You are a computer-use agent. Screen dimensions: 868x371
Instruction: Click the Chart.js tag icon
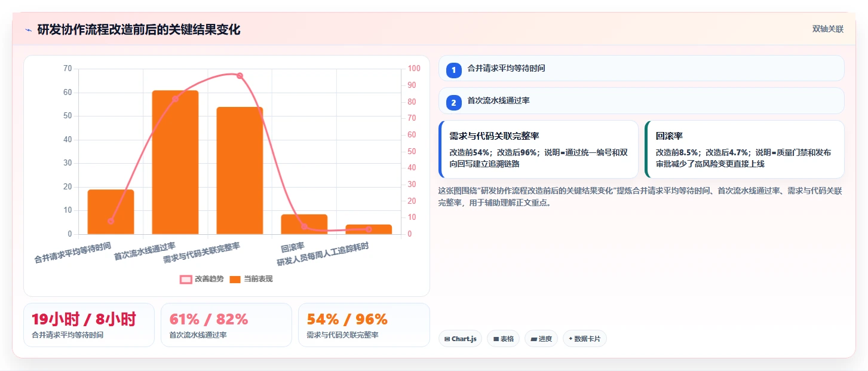(x=447, y=339)
